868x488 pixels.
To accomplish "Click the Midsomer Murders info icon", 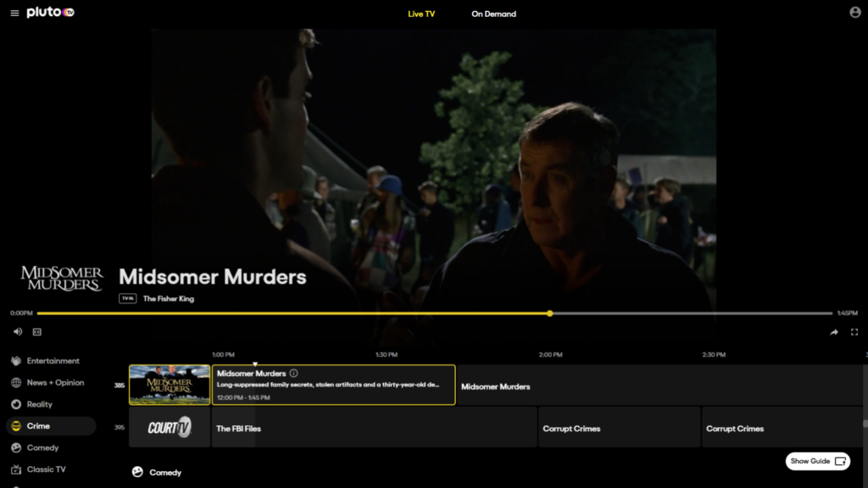I will tap(293, 374).
